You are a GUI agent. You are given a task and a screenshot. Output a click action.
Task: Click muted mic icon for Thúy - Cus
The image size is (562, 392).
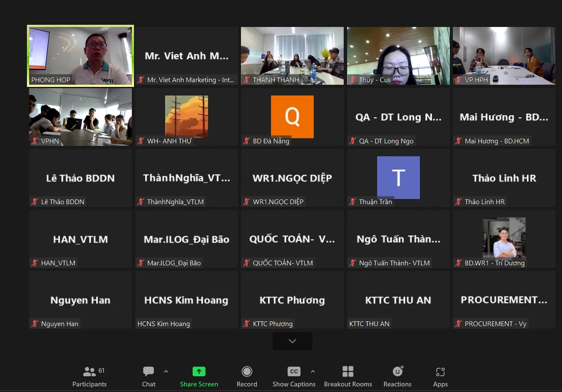click(x=353, y=80)
